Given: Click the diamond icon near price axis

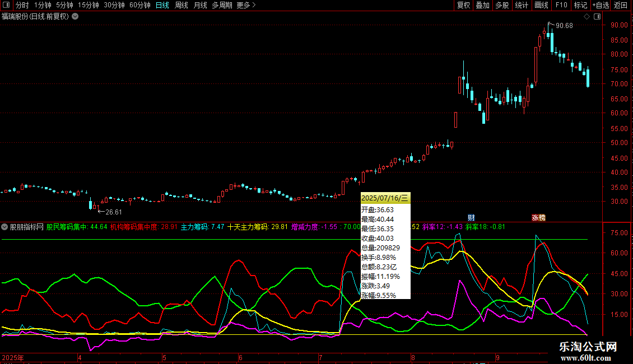Looking at the screenshot, I should [587, 17].
